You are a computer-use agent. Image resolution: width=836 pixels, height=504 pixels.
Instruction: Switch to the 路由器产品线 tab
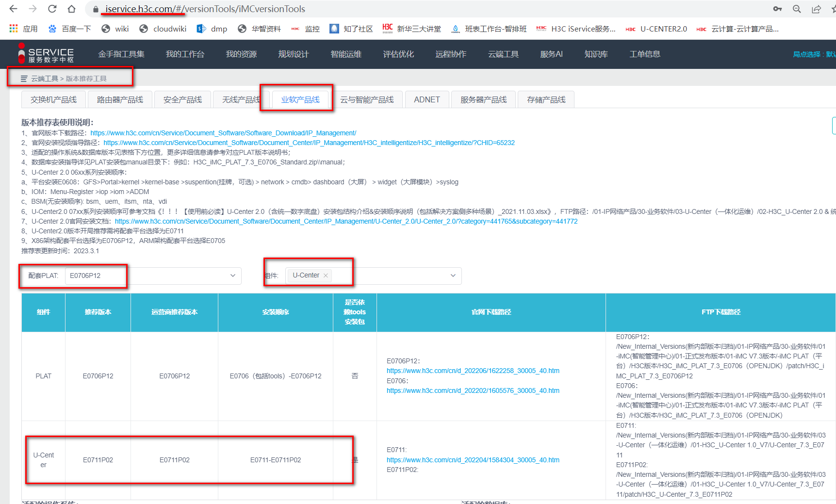click(x=120, y=99)
